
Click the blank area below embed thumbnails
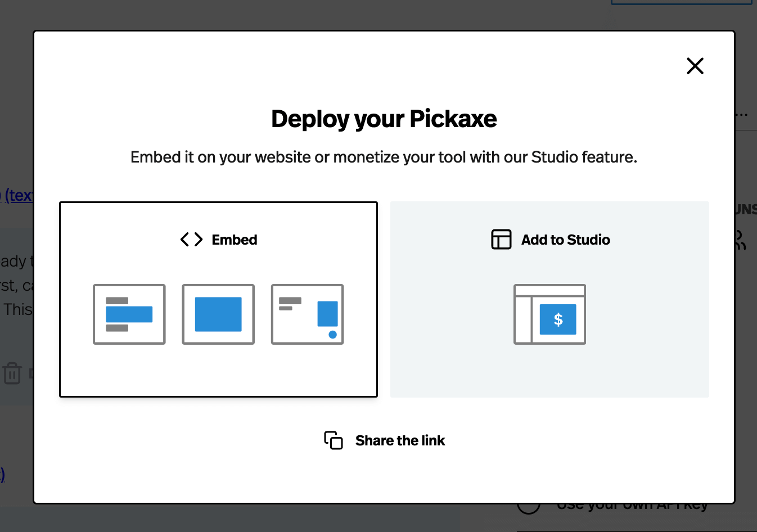click(x=218, y=371)
